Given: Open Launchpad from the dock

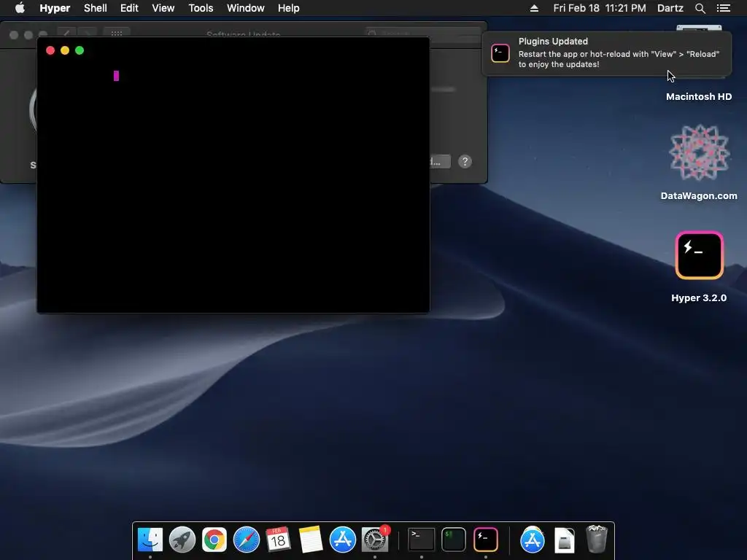Looking at the screenshot, I should 182,540.
